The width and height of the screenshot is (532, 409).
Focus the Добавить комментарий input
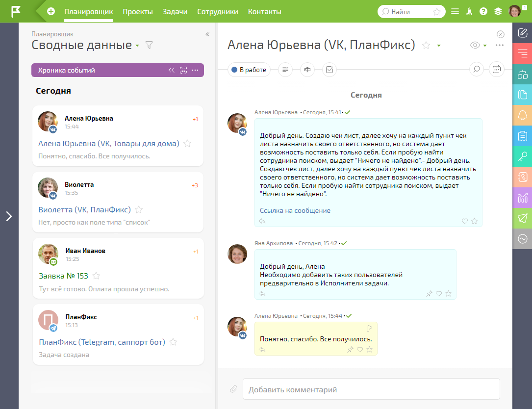371,389
